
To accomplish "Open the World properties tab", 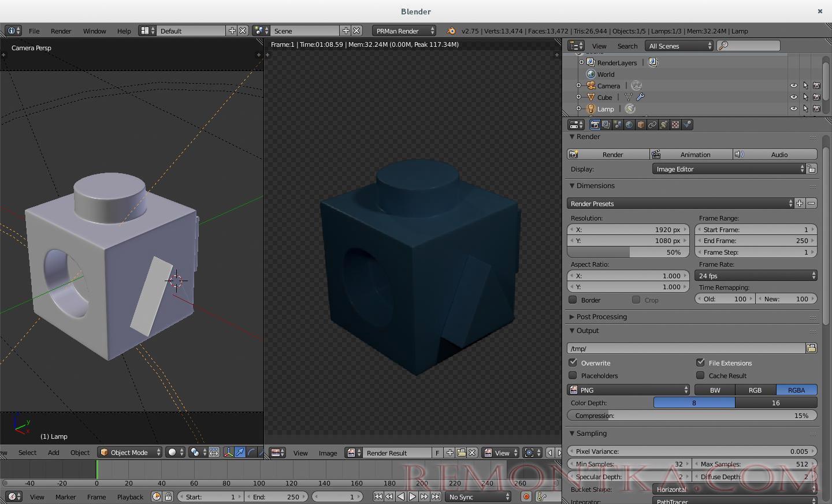I will [629, 125].
